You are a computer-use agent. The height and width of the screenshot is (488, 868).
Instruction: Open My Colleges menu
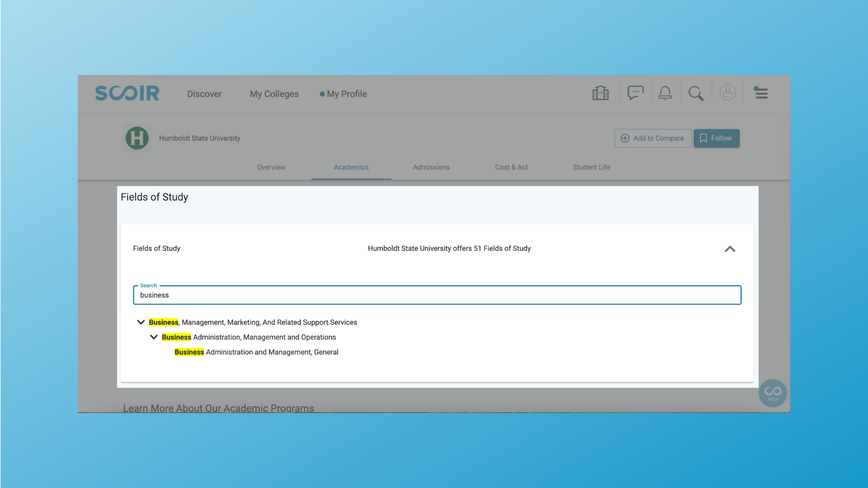click(274, 94)
